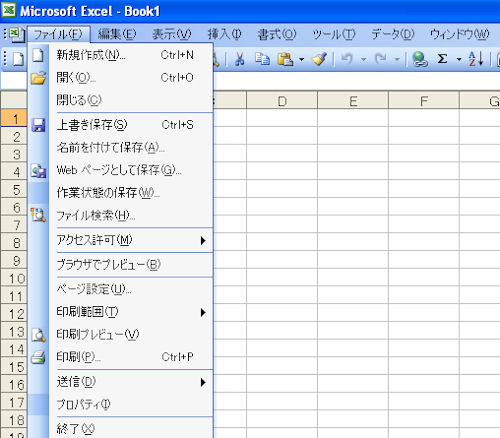Open the 書式(O) menu
This screenshot has width=500, height=438.
[x=277, y=34]
